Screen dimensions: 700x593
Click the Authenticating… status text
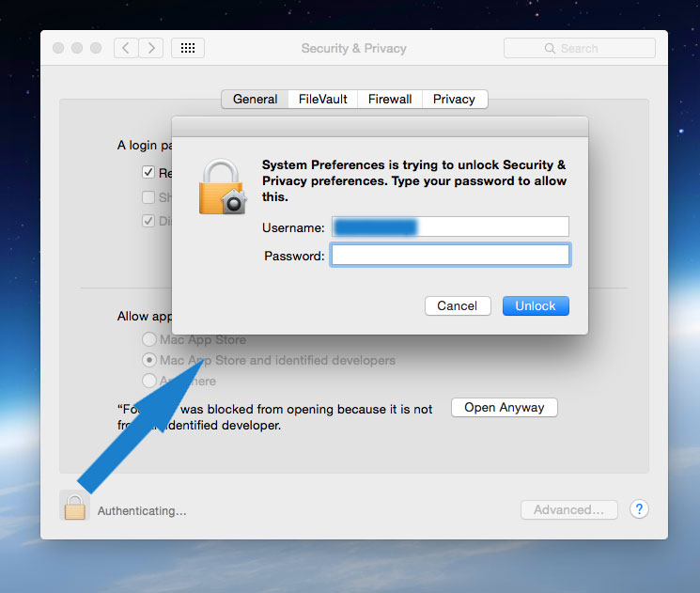pyautogui.click(x=142, y=511)
